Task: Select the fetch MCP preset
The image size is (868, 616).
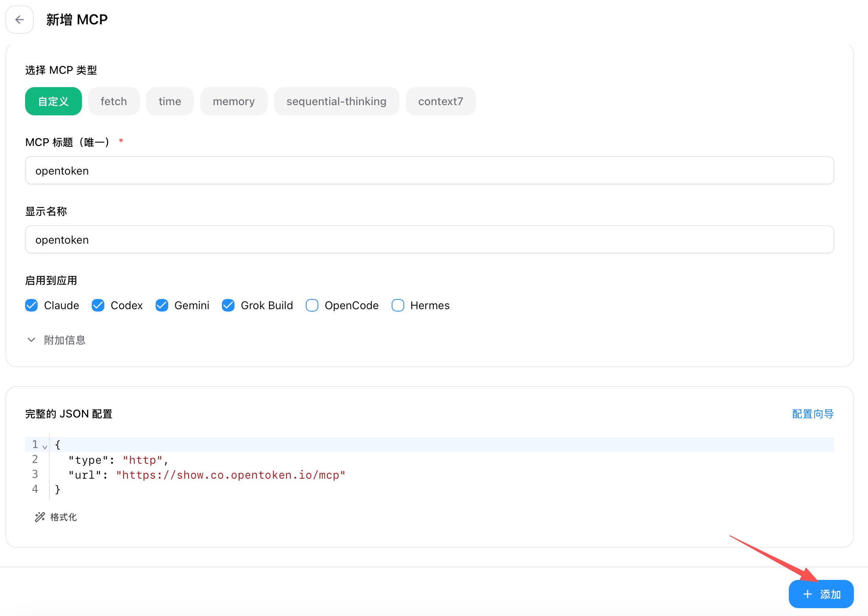Action: click(114, 101)
